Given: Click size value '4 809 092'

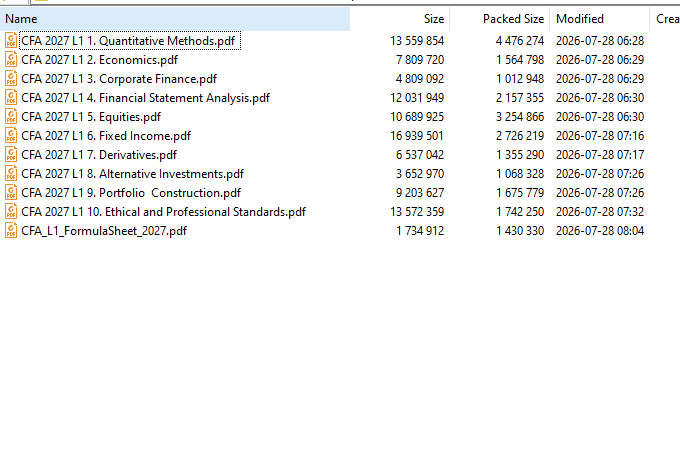Looking at the screenshot, I should tap(420, 79).
